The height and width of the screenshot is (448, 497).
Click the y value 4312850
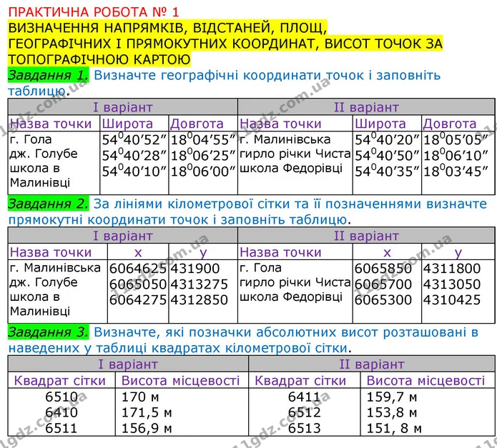point(199,299)
